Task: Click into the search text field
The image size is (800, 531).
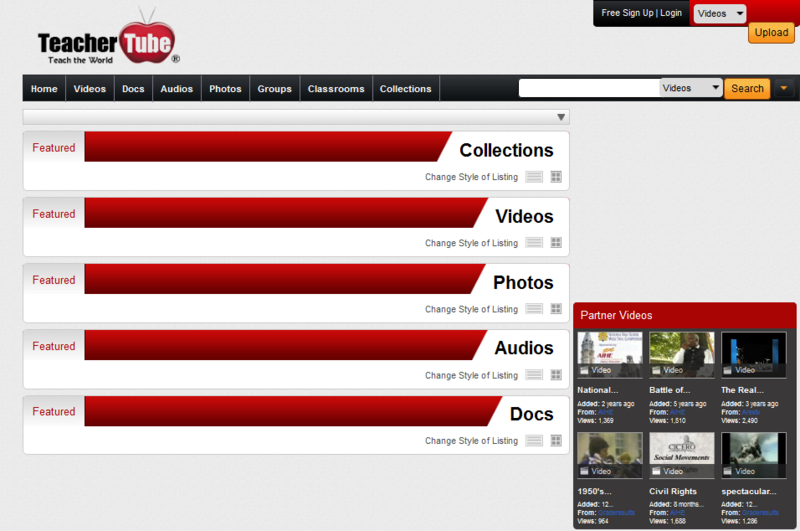Action: click(589, 88)
